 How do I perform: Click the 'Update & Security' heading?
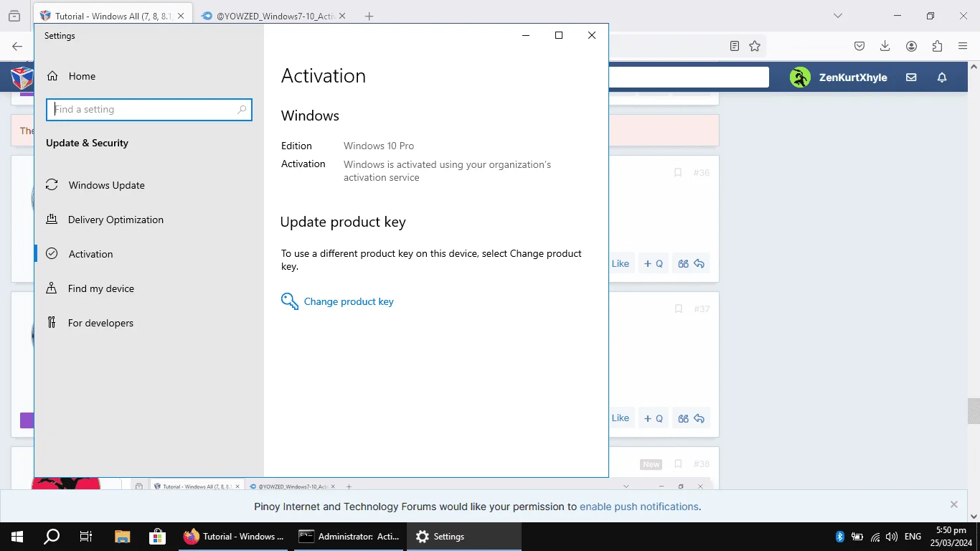[87, 143]
